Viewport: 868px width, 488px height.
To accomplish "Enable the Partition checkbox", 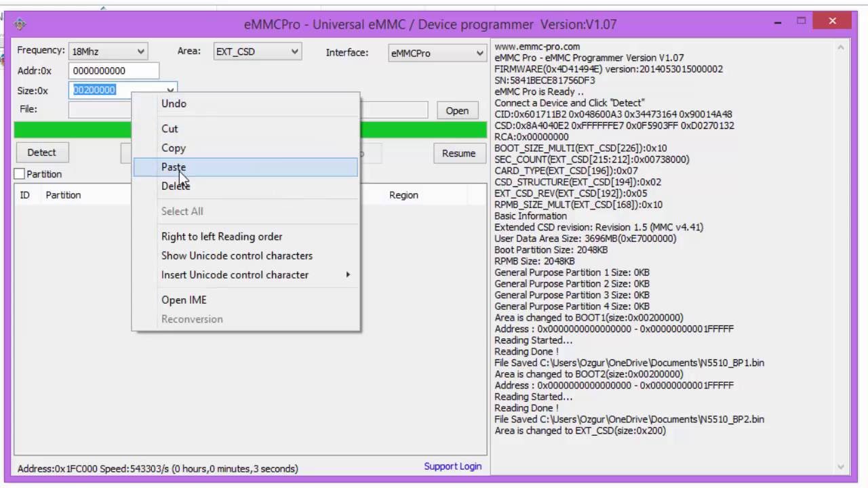I will [20, 174].
